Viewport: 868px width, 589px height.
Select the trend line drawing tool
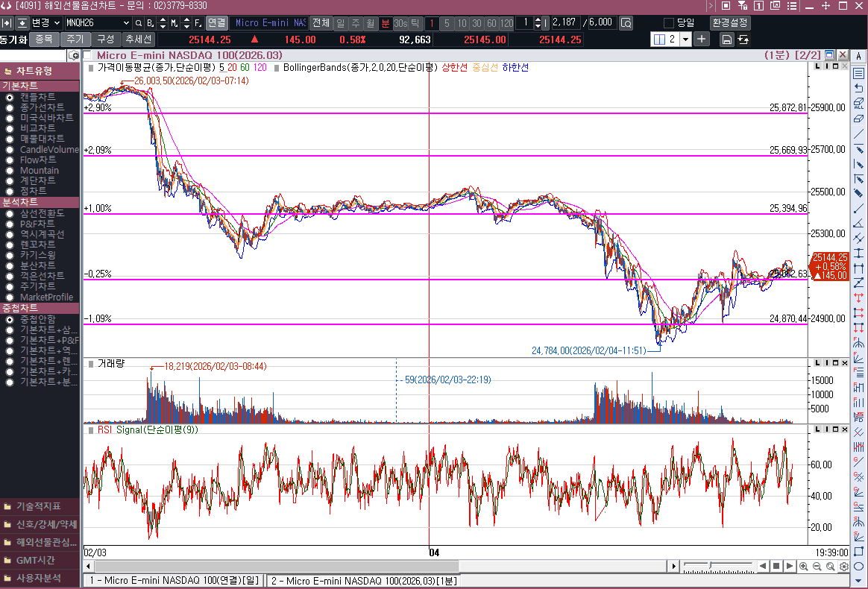coord(858,133)
